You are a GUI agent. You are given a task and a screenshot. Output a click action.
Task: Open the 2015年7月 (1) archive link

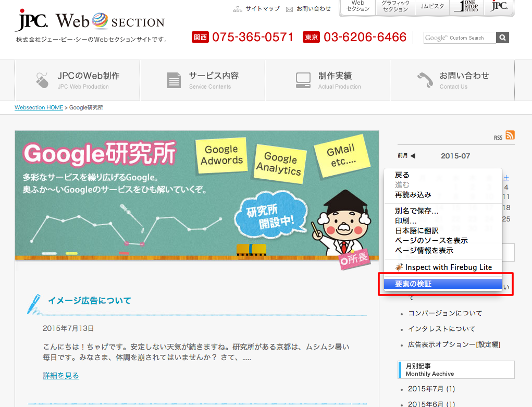coord(431,389)
